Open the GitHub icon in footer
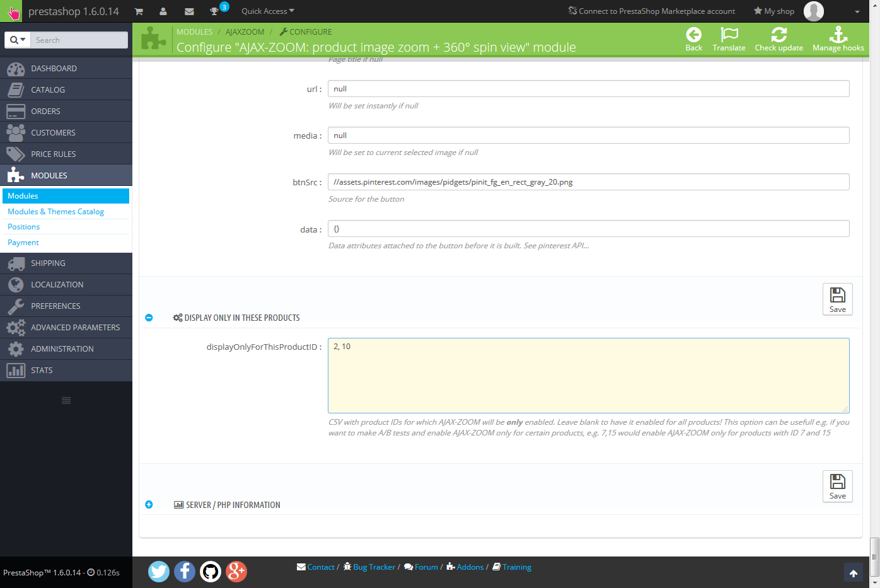This screenshot has width=880, height=588. tap(211, 572)
